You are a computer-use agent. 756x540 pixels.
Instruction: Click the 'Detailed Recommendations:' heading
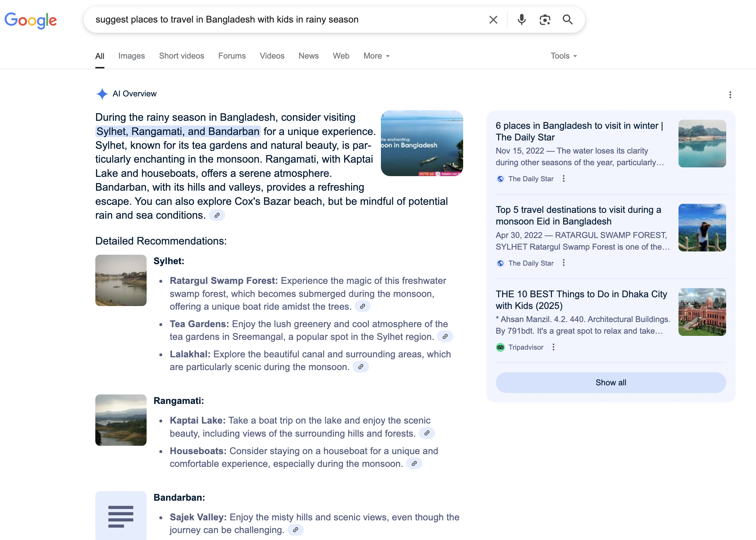tap(161, 241)
